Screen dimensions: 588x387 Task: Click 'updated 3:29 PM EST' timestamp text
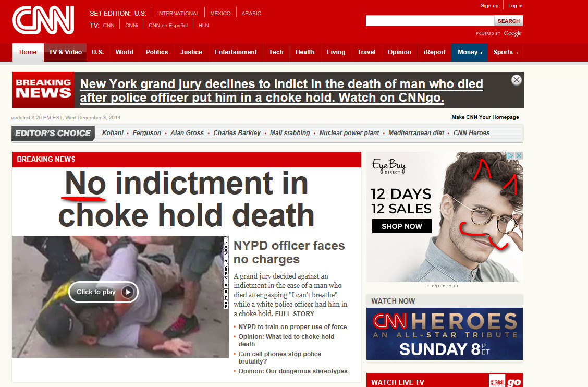click(x=66, y=117)
